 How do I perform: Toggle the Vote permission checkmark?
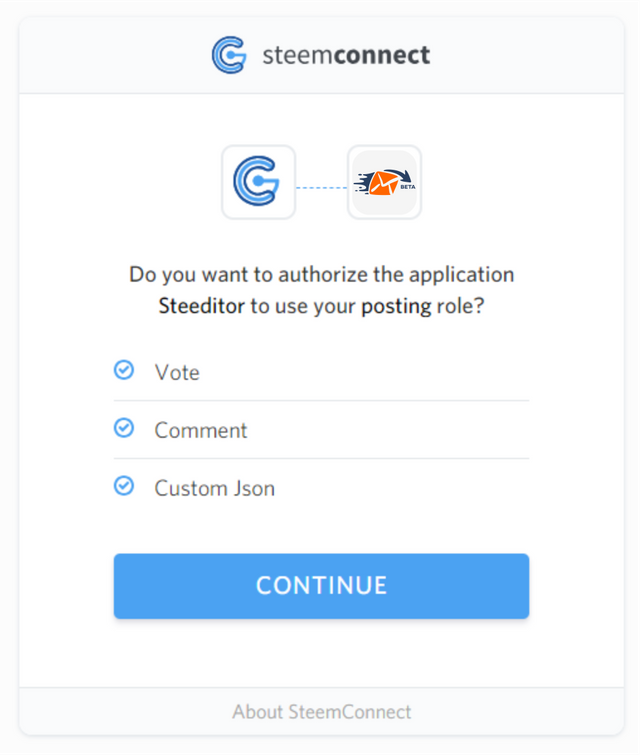pos(124,370)
